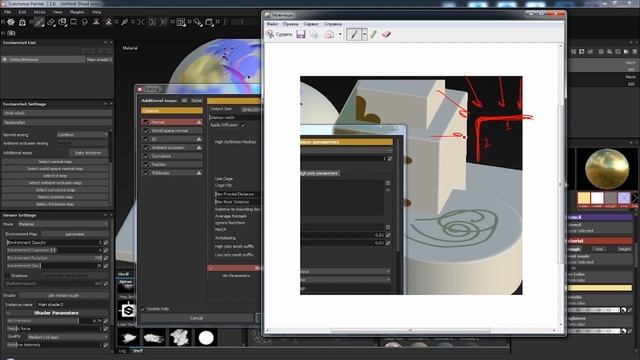
Task: Select the Eraser tool in Snipping Tool
Action: 386,34
